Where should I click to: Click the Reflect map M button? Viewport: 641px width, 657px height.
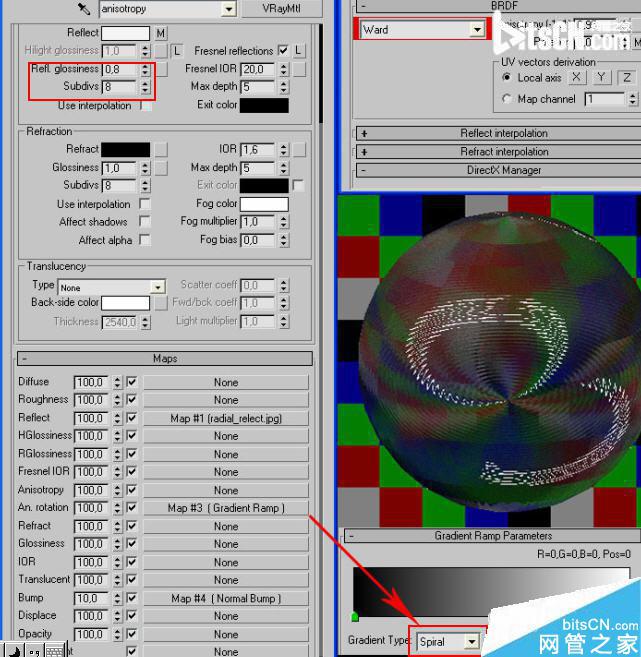pos(160,33)
